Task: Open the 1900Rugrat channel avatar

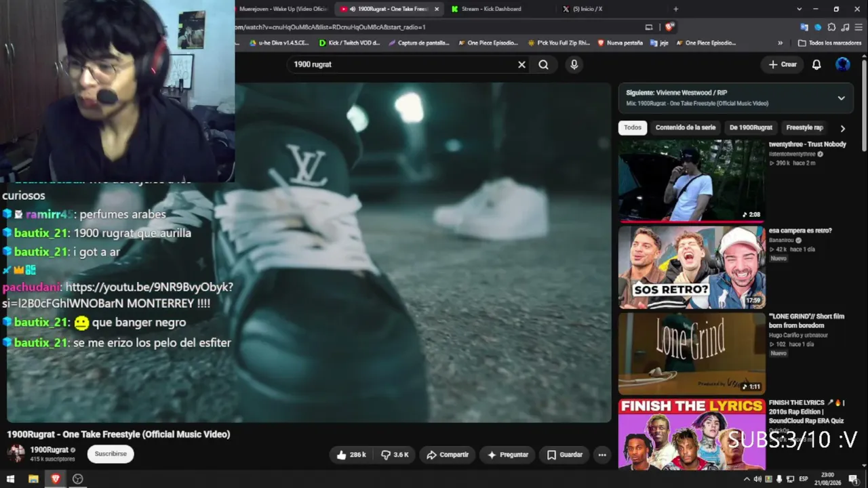Action: (x=16, y=453)
